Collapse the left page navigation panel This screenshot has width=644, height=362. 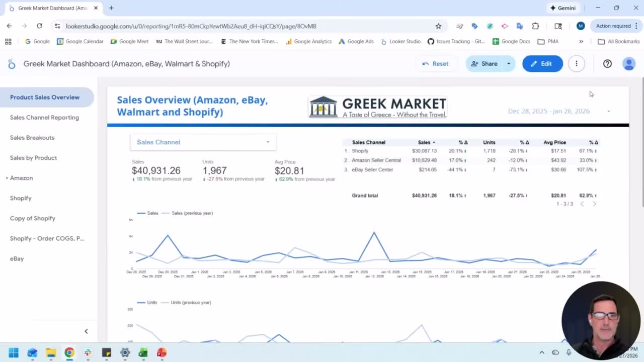(86, 331)
